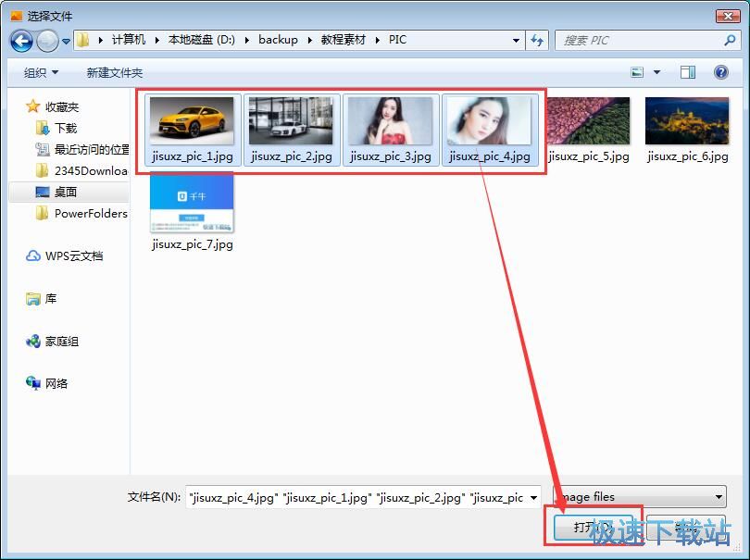The width and height of the screenshot is (750, 560).
Task: Click the 最近访问的位置 icon
Action: pos(43,149)
